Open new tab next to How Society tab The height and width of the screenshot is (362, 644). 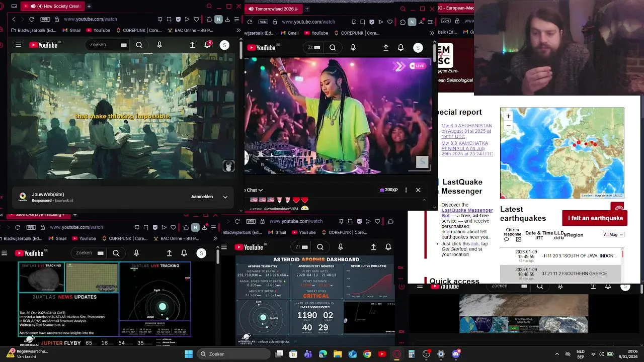(89, 6)
